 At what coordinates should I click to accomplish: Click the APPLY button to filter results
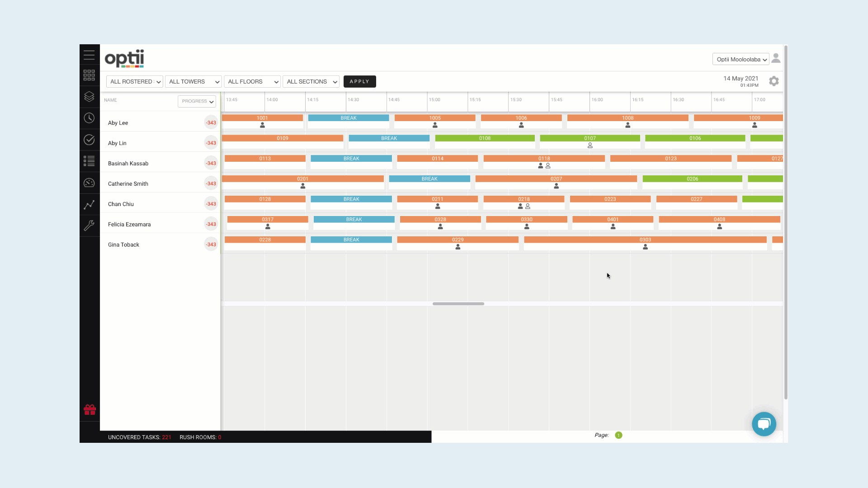click(359, 81)
